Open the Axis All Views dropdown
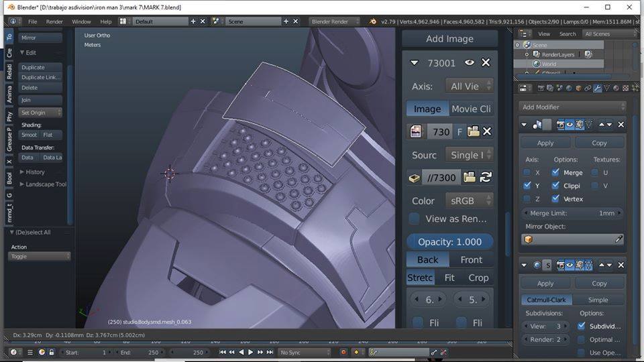 pos(469,86)
